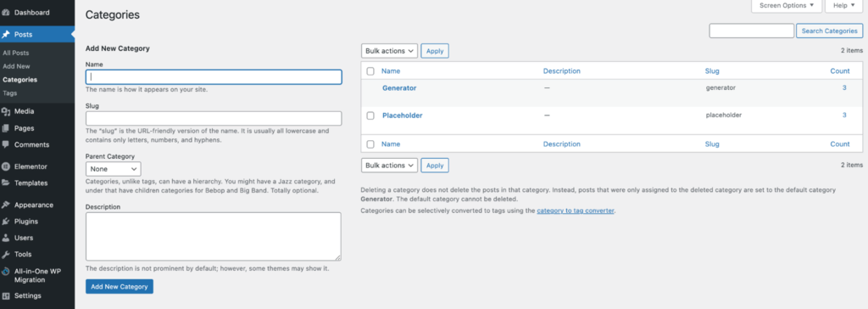Select the Appearance paintbrush icon
Viewport: 868px width, 309px height.
[x=6, y=205]
